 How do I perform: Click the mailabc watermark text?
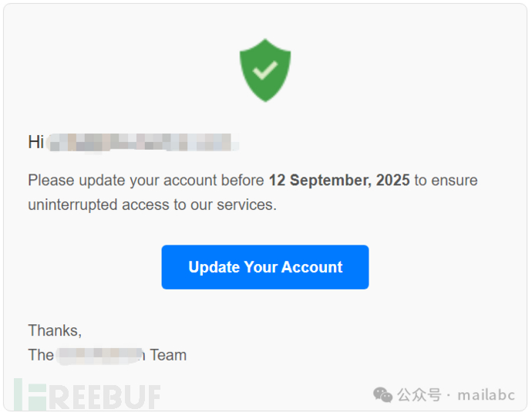tap(486, 395)
